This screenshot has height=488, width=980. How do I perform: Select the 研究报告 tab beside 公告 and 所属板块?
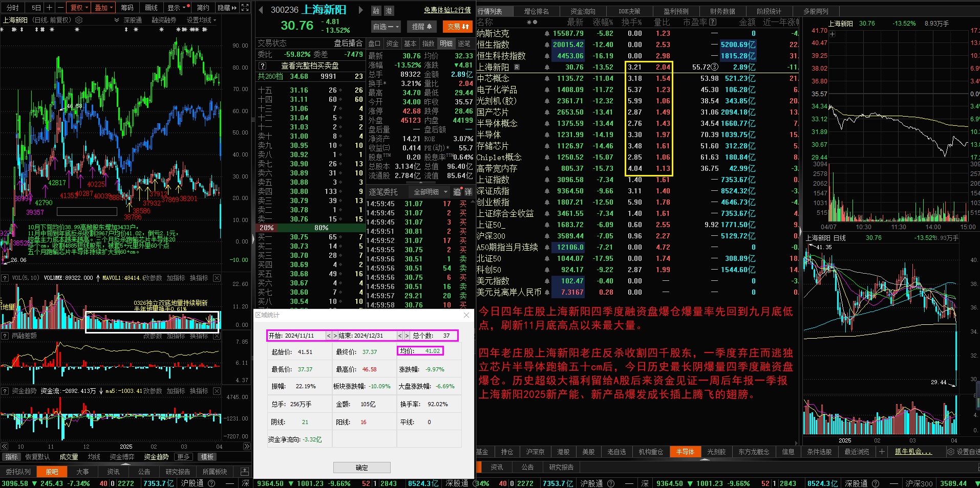pos(178,472)
